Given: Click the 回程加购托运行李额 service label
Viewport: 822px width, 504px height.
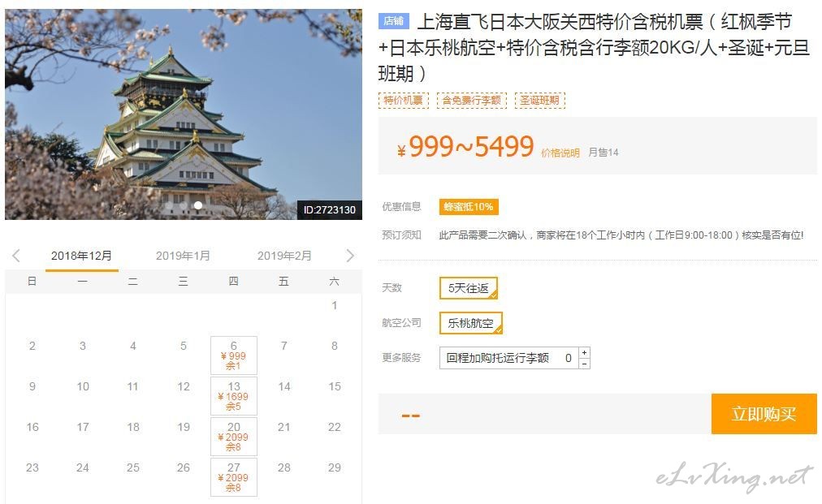Looking at the screenshot, I should (497, 359).
